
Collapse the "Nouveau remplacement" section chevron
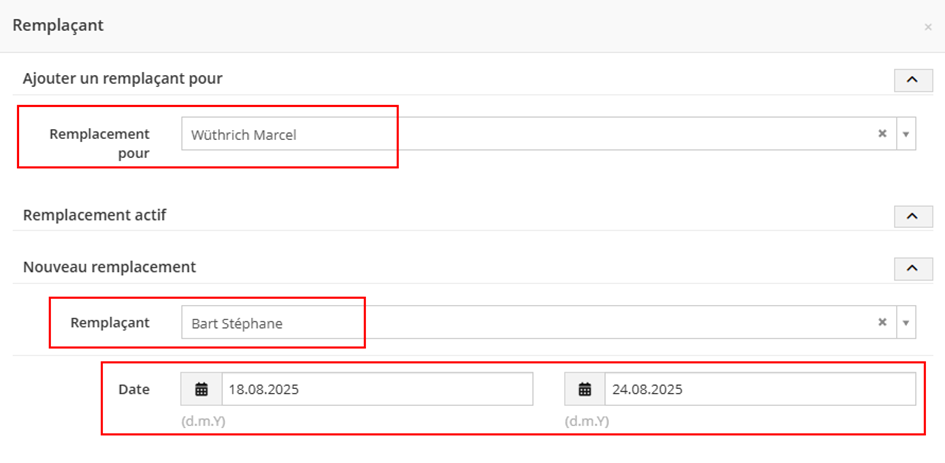point(911,268)
